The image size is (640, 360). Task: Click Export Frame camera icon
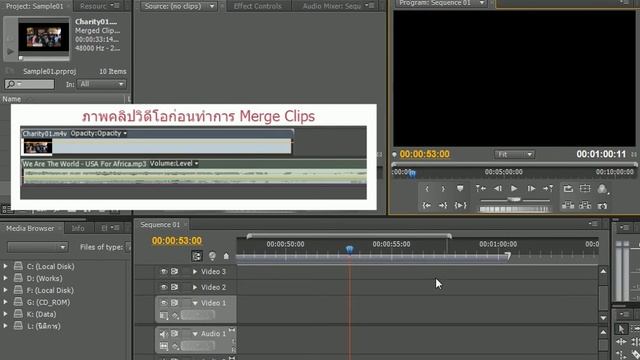point(602,206)
